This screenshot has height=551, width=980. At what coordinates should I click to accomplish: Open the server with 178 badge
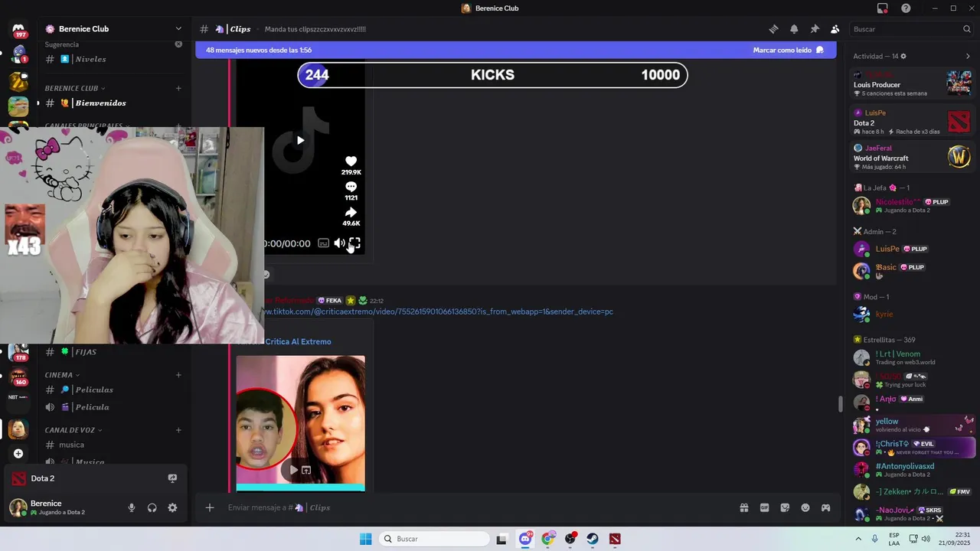(18, 352)
